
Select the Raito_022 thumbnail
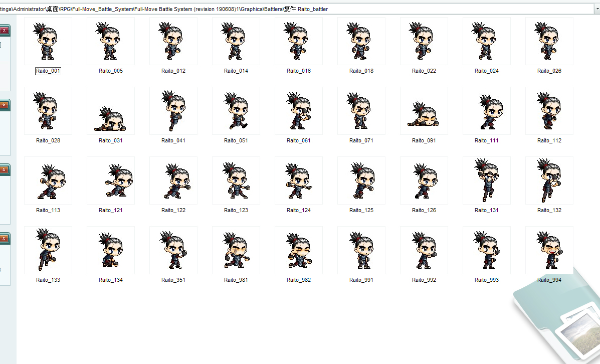(424, 41)
